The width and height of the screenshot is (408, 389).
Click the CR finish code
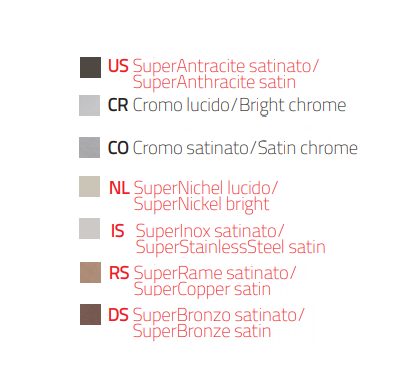(x=118, y=105)
